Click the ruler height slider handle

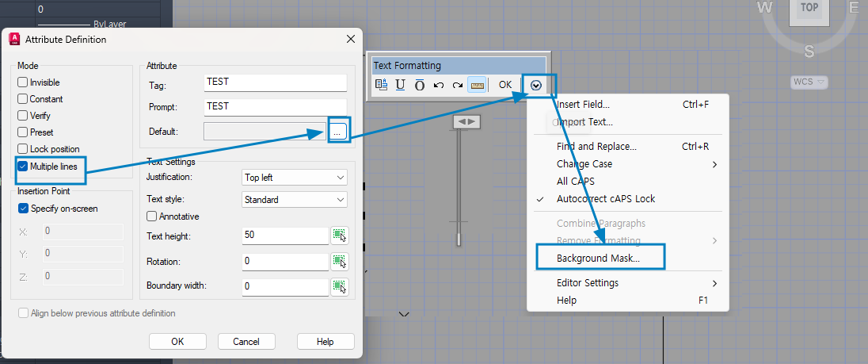coord(459,240)
